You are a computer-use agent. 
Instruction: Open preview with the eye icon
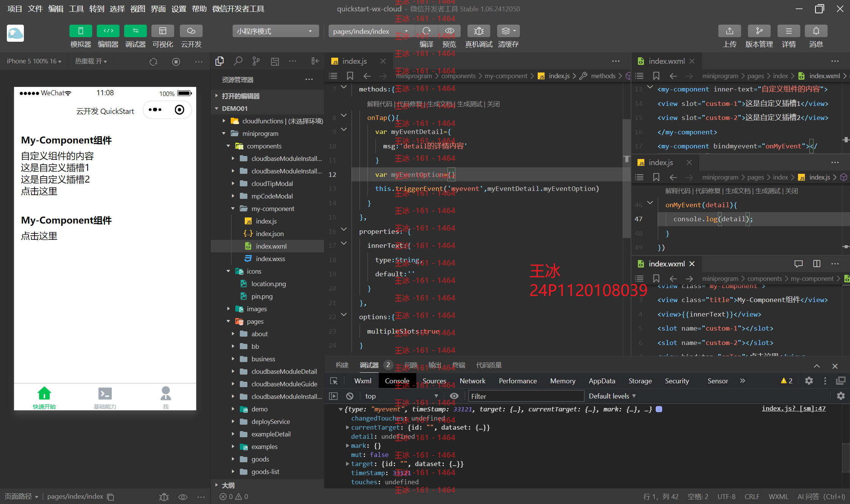[449, 31]
